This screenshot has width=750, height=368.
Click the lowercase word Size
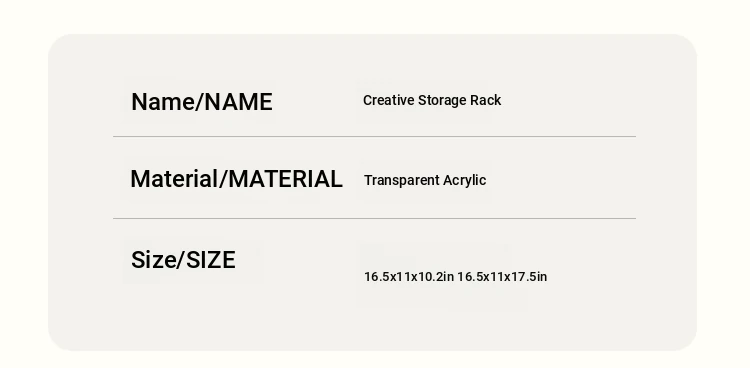(153, 260)
